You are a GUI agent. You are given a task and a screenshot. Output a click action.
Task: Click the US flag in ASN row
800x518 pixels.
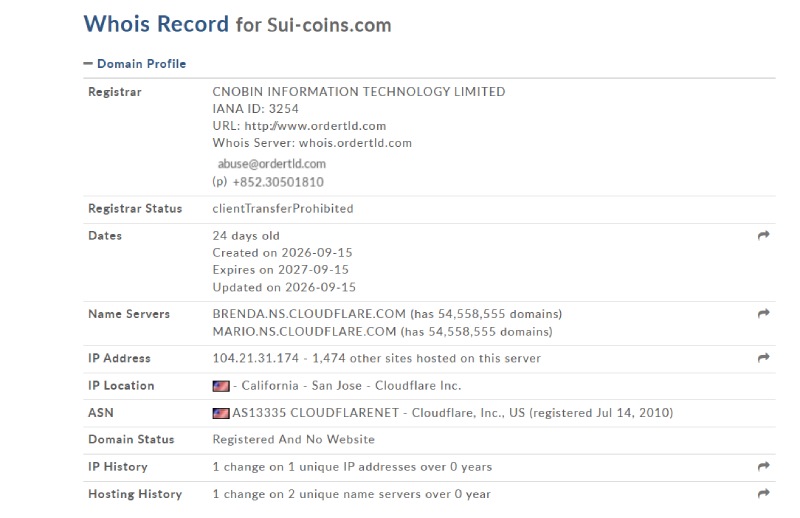click(221, 413)
